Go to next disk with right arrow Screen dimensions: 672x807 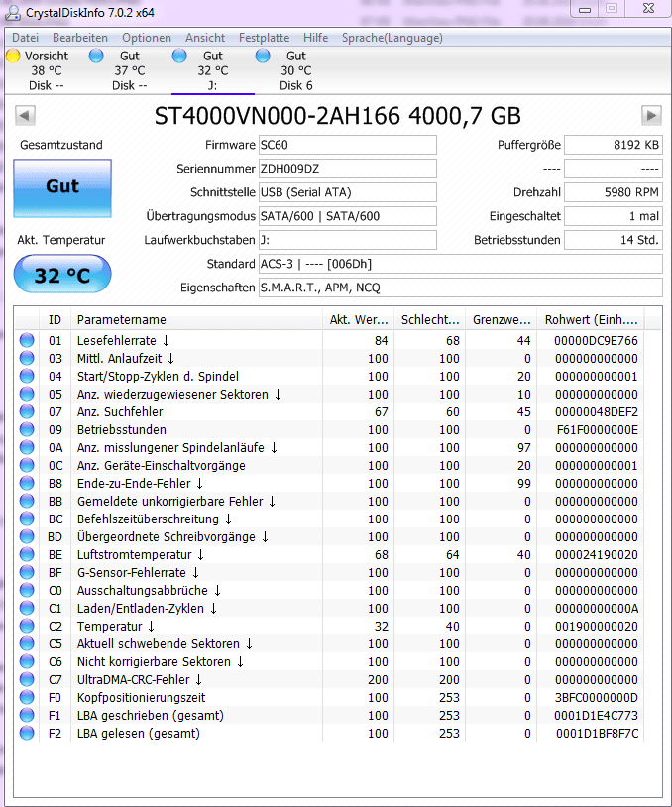651,115
